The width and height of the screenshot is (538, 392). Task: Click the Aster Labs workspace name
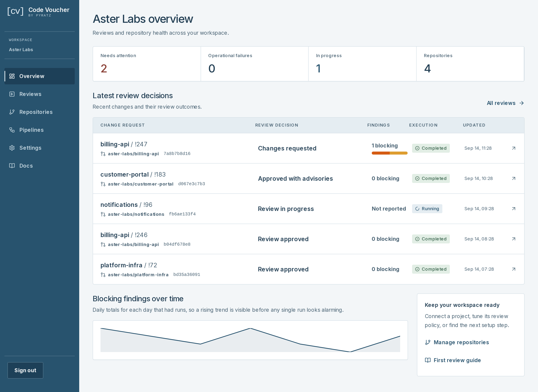point(21,50)
